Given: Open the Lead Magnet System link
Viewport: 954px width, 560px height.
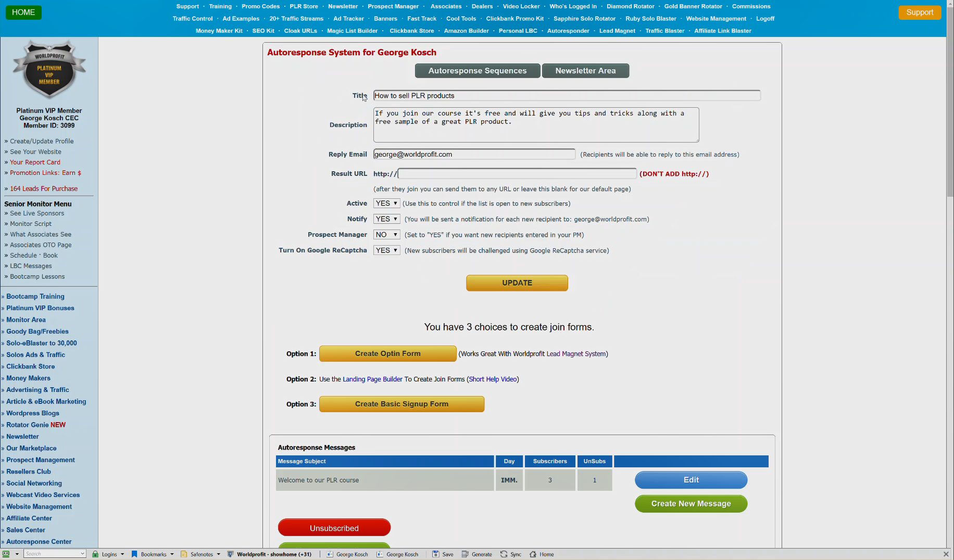Looking at the screenshot, I should (576, 354).
